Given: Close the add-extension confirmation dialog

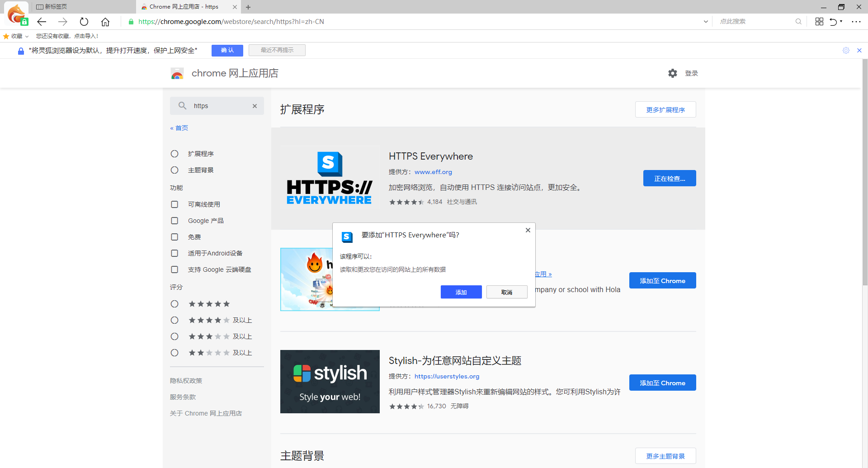Looking at the screenshot, I should point(528,230).
